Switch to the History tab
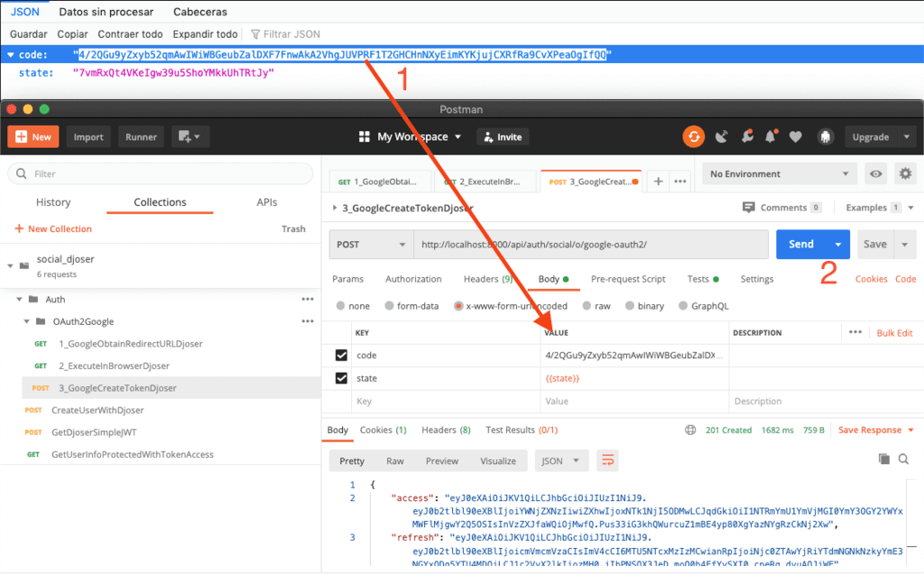924x575 pixels. (x=53, y=202)
